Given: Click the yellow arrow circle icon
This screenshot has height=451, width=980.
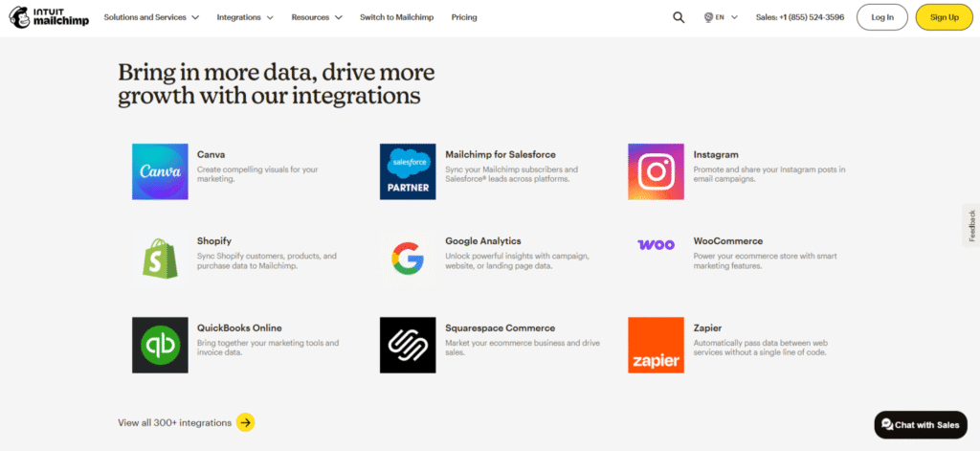Looking at the screenshot, I should pos(246,423).
